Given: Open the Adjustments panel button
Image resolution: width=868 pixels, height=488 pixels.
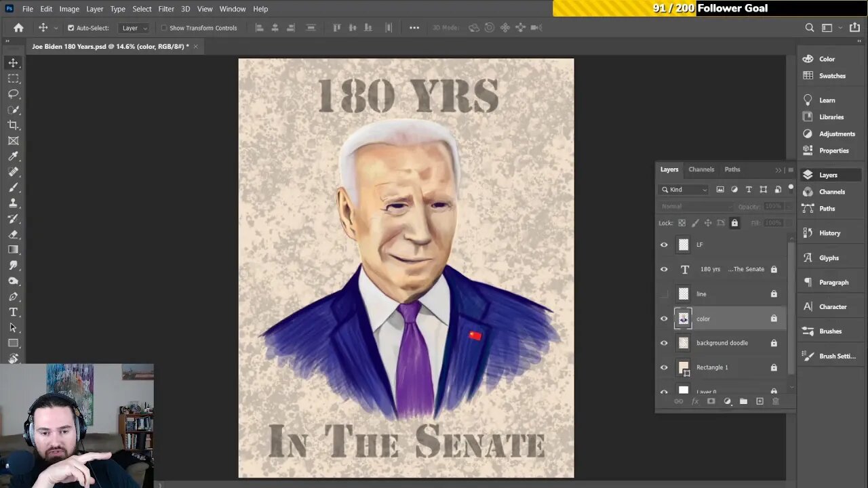Looking at the screenshot, I should (829, 134).
